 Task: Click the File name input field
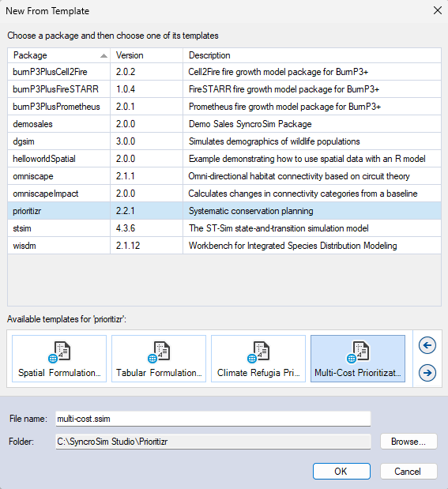click(x=213, y=419)
